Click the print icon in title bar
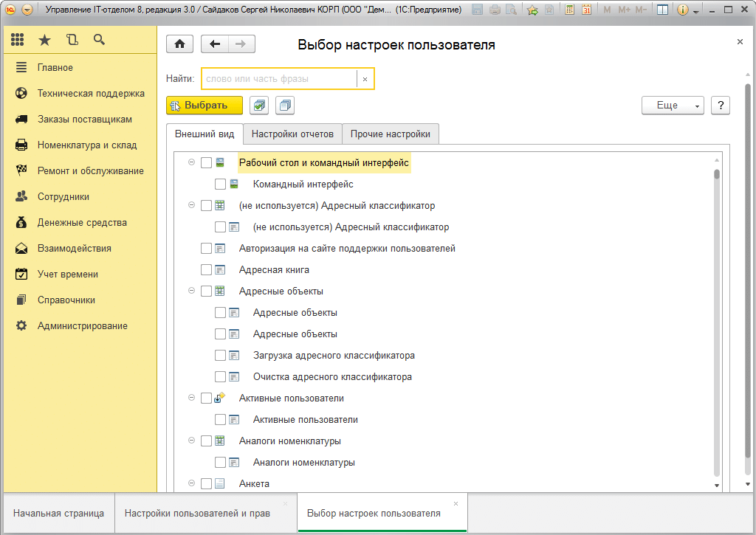This screenshot has height=535, width=756. (x=495, y=10)
